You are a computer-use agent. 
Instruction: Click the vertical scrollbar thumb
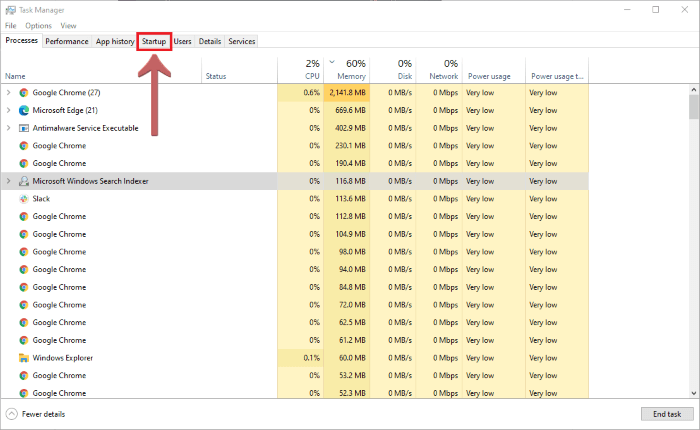[x=694, y=107]
